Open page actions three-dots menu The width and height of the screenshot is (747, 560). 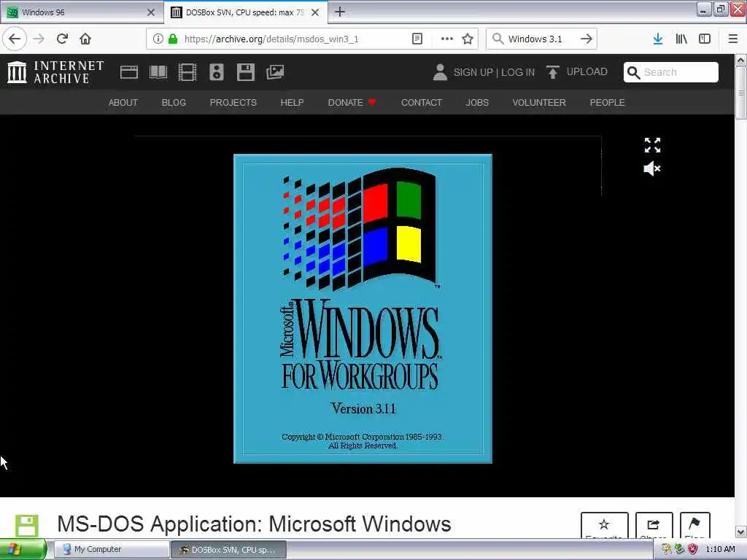point(446,39)
